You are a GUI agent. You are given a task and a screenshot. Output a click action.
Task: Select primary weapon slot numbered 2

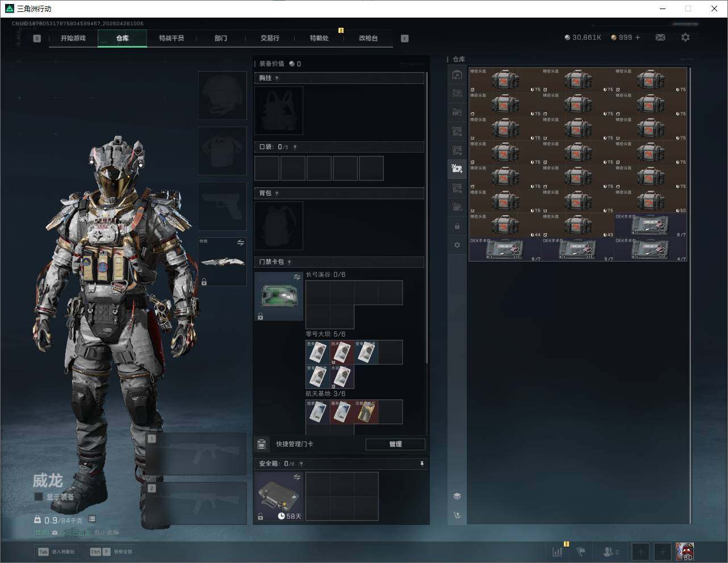[x=196, y=504]
